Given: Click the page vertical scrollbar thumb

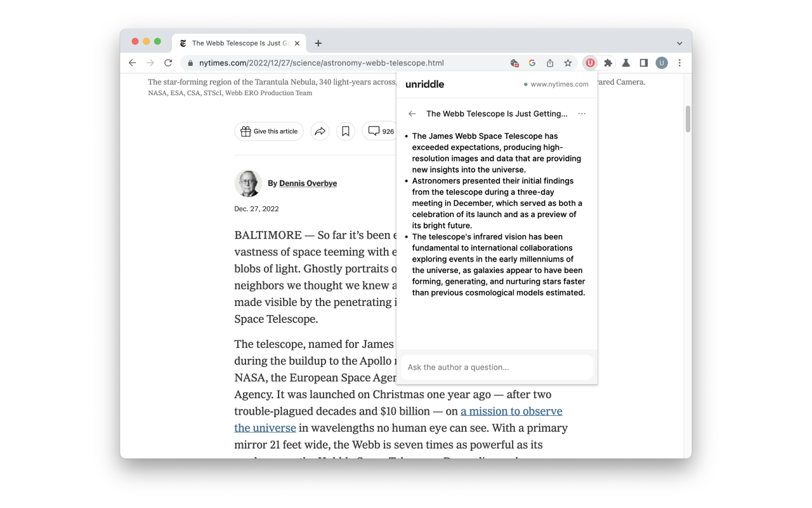Looking at the screenshot, I should [x=688, y=119].
